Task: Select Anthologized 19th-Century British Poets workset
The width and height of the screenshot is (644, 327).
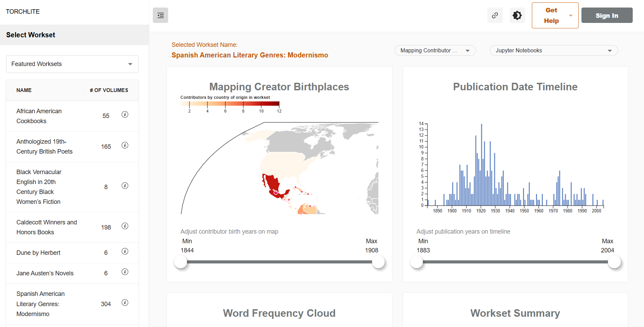Action: (72, 147)
